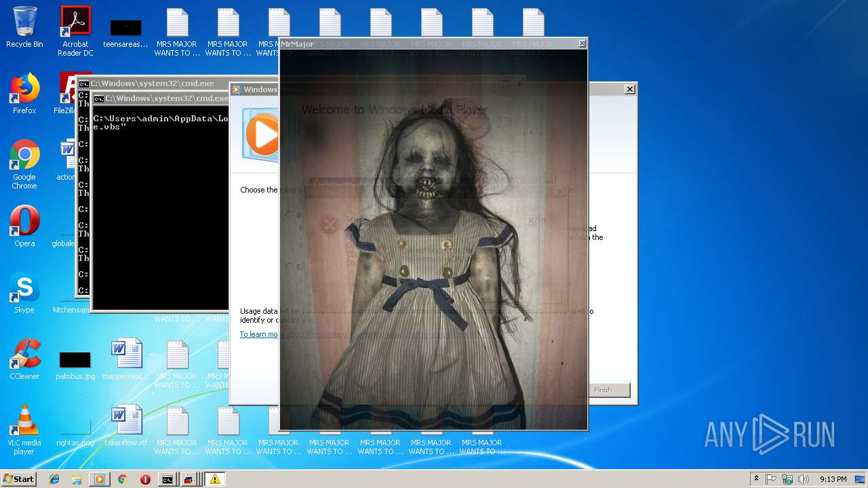868x488 pixels.
Task: Open Windows Explorer folder from taskbar
Action: (77, 479)
